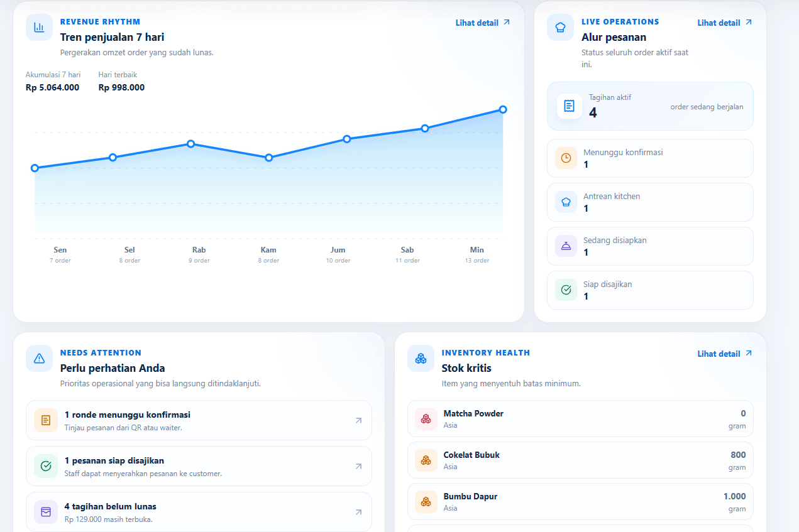Click the receipt icon beside ronde menunggu konfirmasi

pos(46,420)
